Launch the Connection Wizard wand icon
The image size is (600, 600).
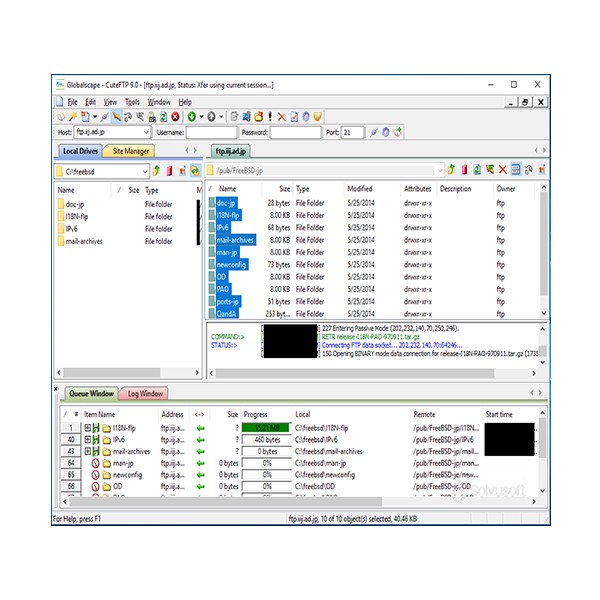[73, 117]
